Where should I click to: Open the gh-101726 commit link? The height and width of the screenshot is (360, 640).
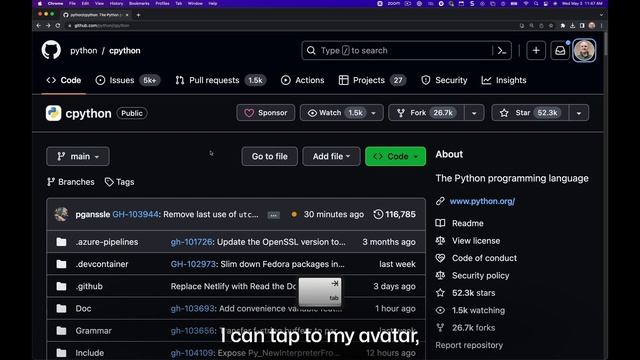click(191, 242)
